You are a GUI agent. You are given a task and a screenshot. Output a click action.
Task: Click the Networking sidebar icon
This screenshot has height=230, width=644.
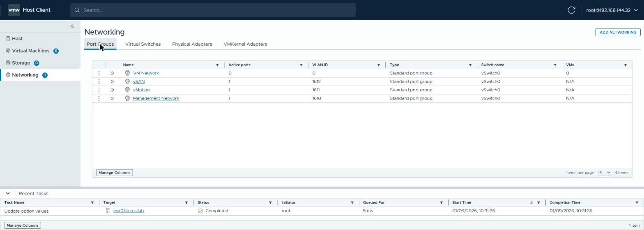8,75
